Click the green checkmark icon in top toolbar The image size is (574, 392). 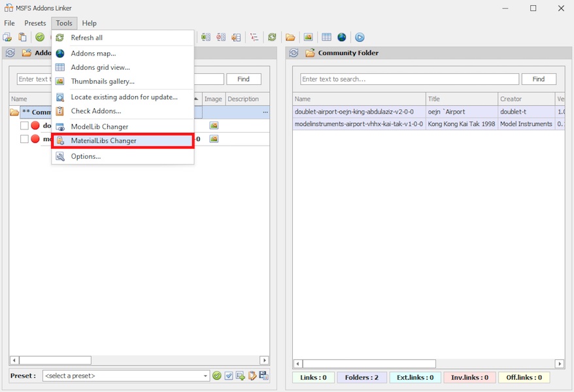pyautogui.click(x=40, y=37)
